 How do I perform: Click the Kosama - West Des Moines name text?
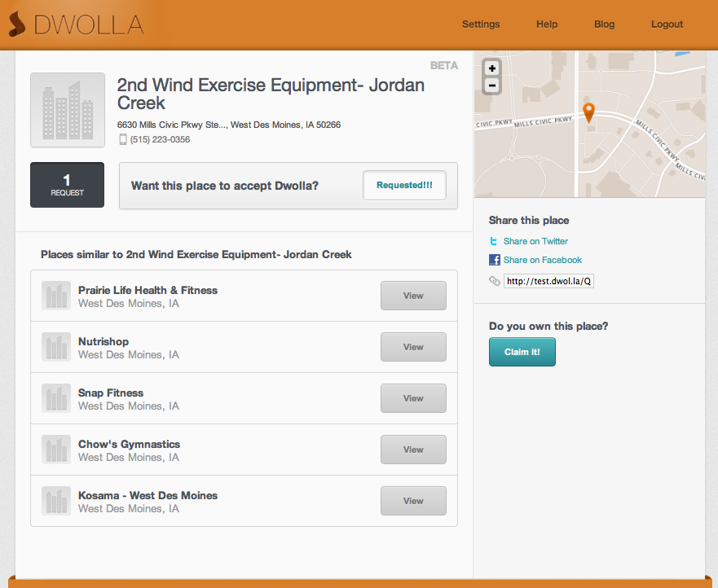(x=148, y=495)
